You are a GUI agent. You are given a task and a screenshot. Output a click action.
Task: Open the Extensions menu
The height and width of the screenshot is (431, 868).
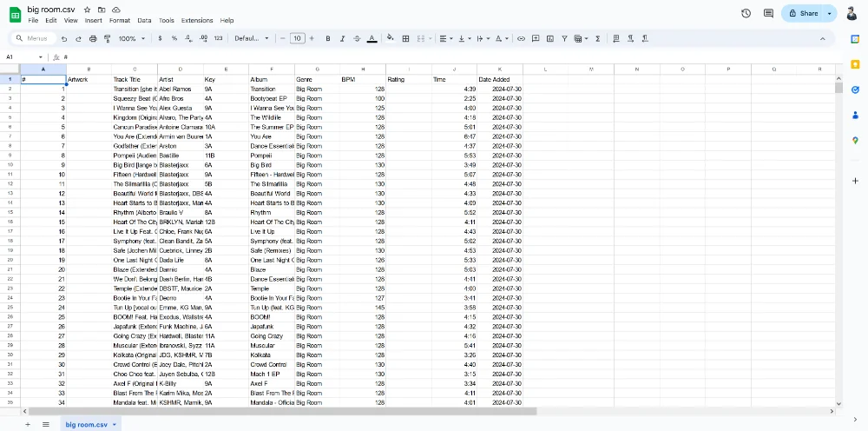197,21
